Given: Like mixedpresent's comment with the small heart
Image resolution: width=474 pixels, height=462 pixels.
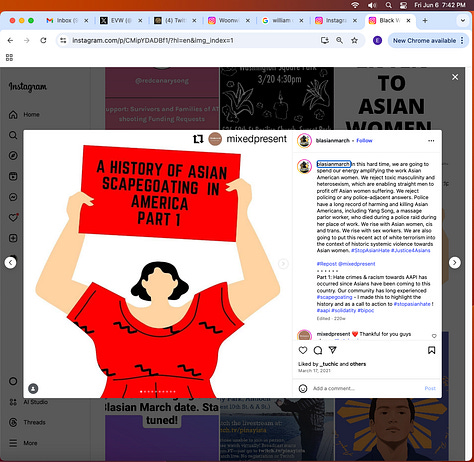Looking at the screenshot, I should point(434,336).
